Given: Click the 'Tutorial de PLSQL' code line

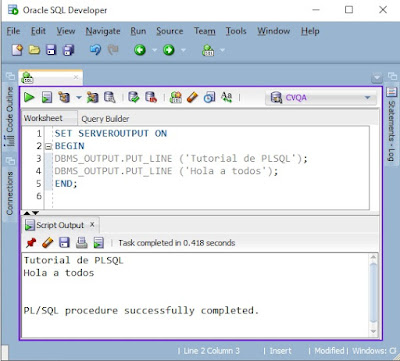Looking at the screenshot, I should coord(181,158).
